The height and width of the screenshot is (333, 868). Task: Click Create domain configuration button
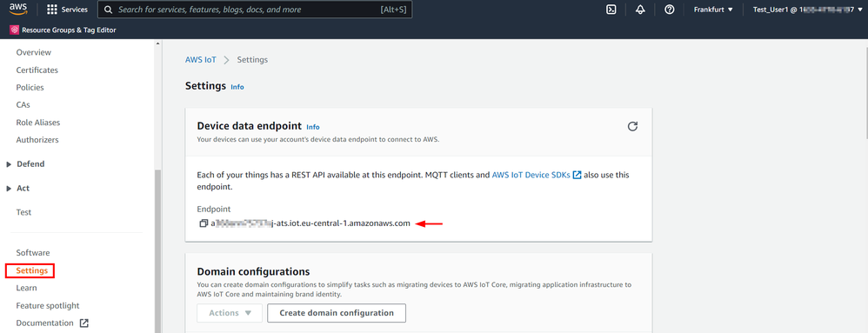click(x=337, y=312)
